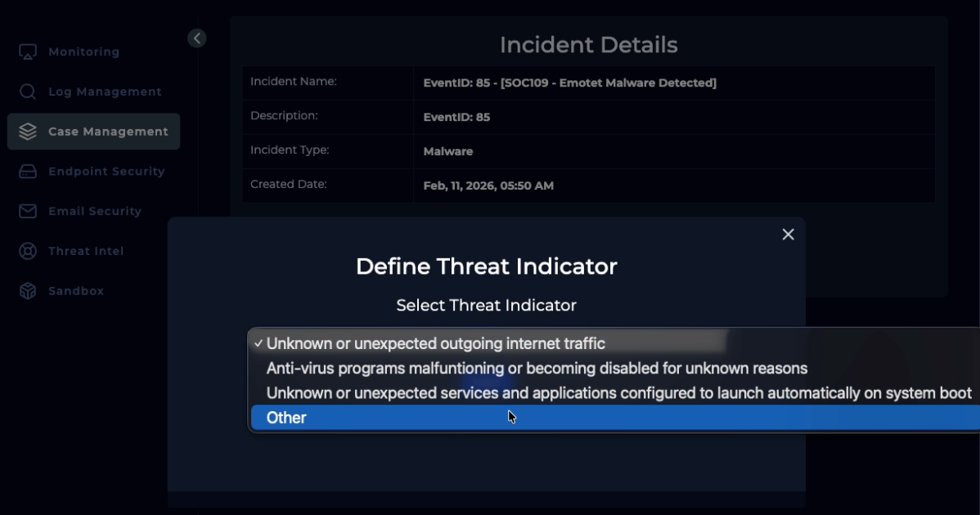Open the Email Security text label

[x=95, y=211]
